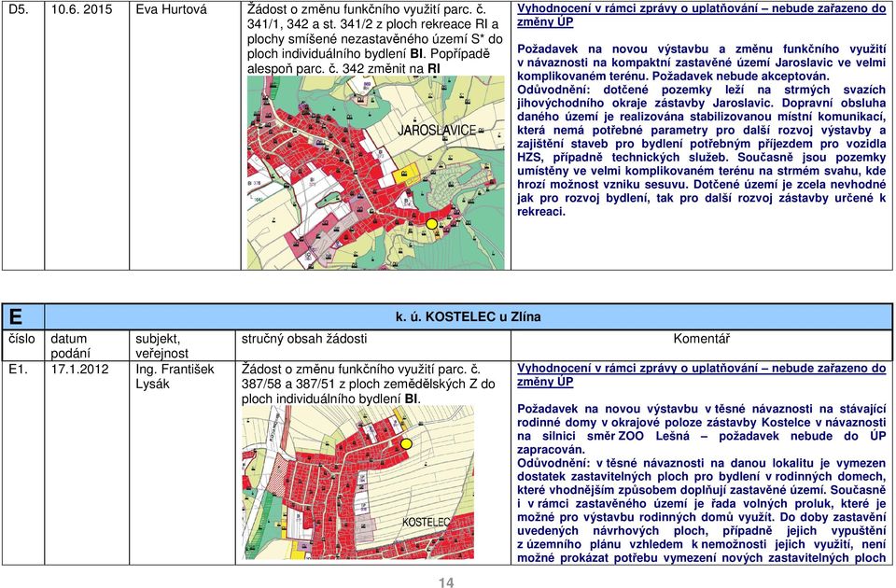
Task: Open the underlined evaluation heading in row D5
Action: point(701,16)
